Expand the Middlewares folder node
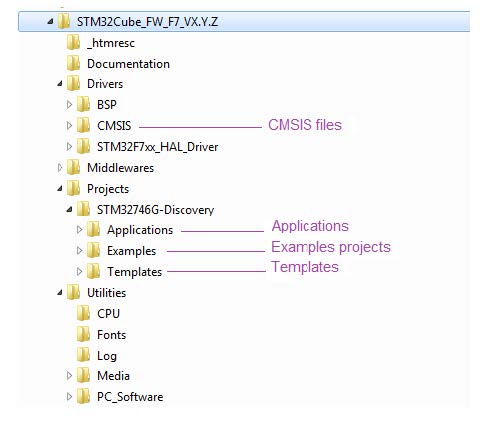This screenshot has width=491, height=432. coord(60,168)
